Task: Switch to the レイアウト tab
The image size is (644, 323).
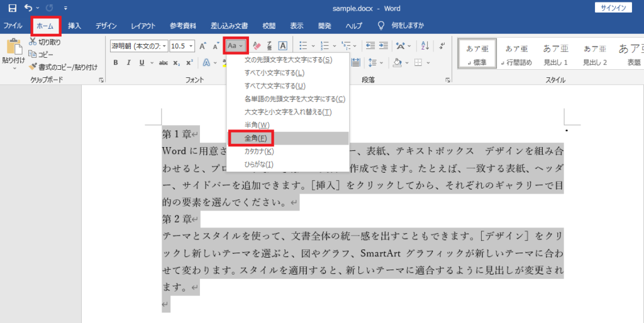Action: coord(143,25)
